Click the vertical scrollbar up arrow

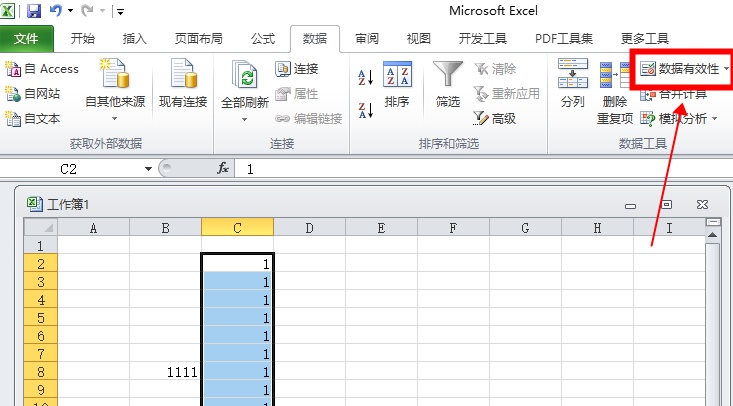712,235
